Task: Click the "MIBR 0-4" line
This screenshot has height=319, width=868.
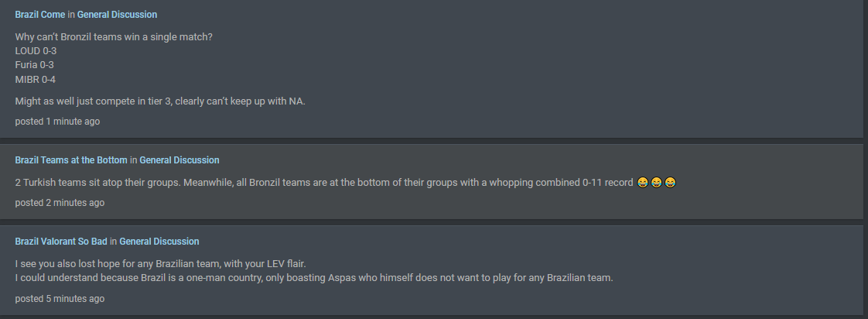Action: click(36, 79)
